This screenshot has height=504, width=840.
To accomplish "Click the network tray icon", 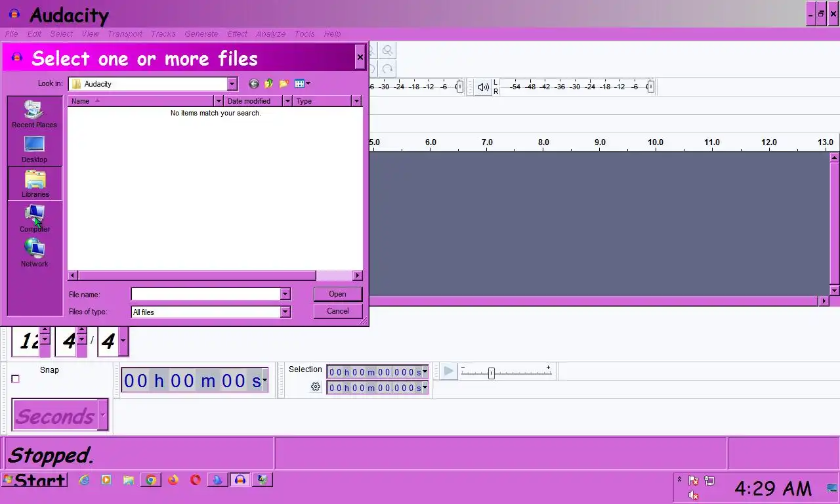I will tap(709, 480).
